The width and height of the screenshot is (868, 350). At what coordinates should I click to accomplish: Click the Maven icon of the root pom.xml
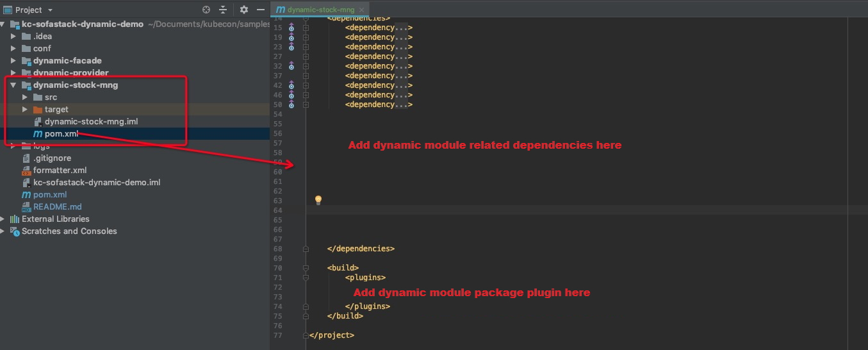pos(26,195)
